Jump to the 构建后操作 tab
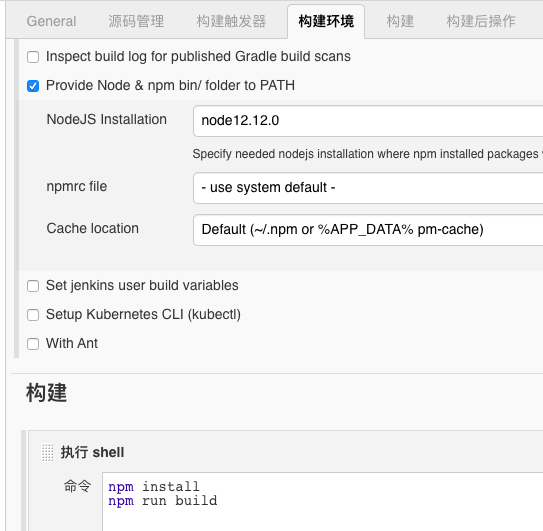The image size is (543, 531). [481, 21]
